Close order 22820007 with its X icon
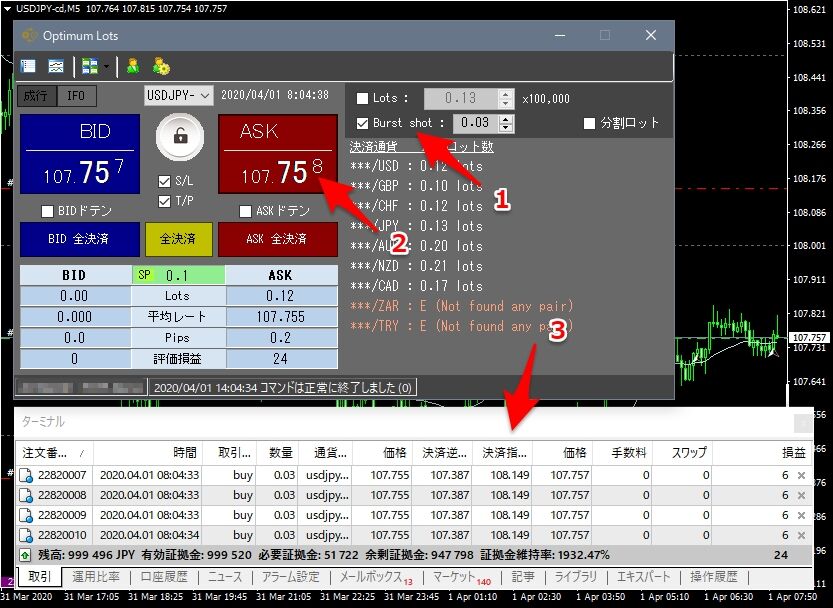This screenshot has height=608, width=833. [x=801, y=475]
